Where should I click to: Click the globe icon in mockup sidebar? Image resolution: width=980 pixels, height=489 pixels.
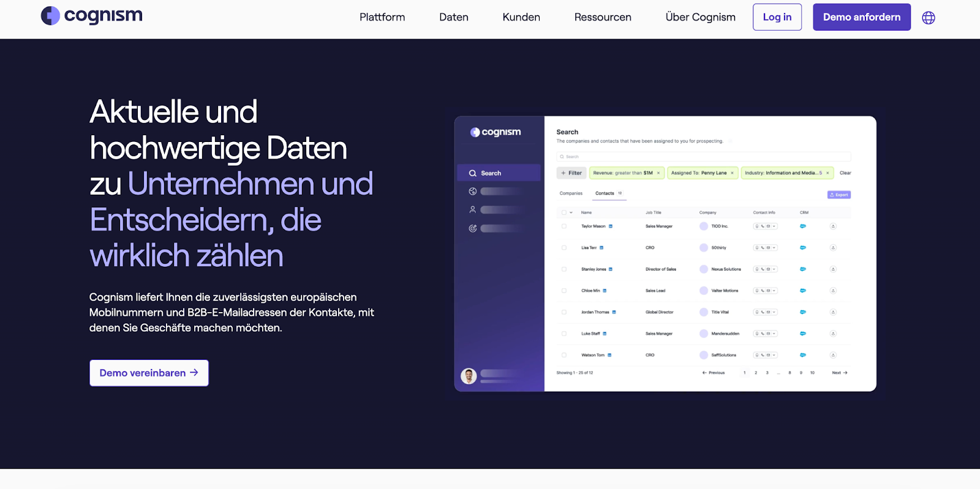click(x=473, y=192)
